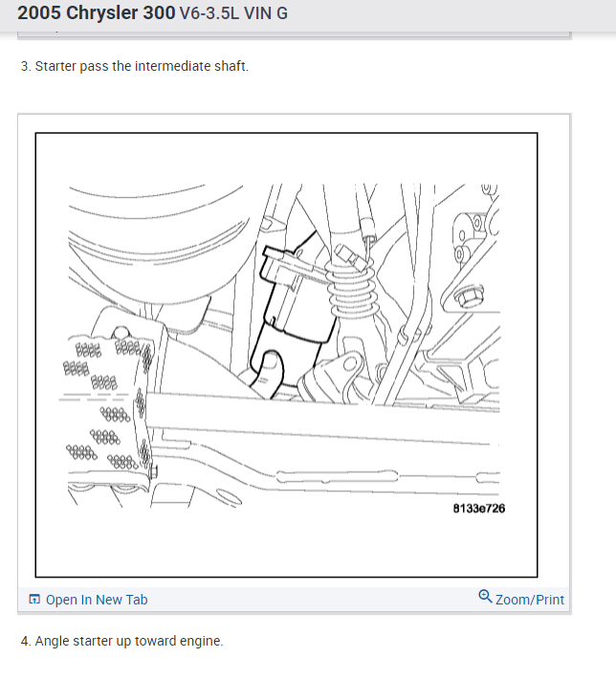
Task: Click the hex bolt on the diagram's right
Action: [468, 297]
